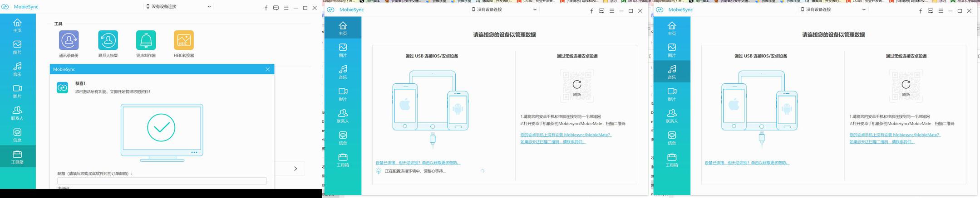Viewport: 980px width, 198px height.
Task: Click the Facebook icon in right window
Action: pyautogui.click(x=921, y=11)
